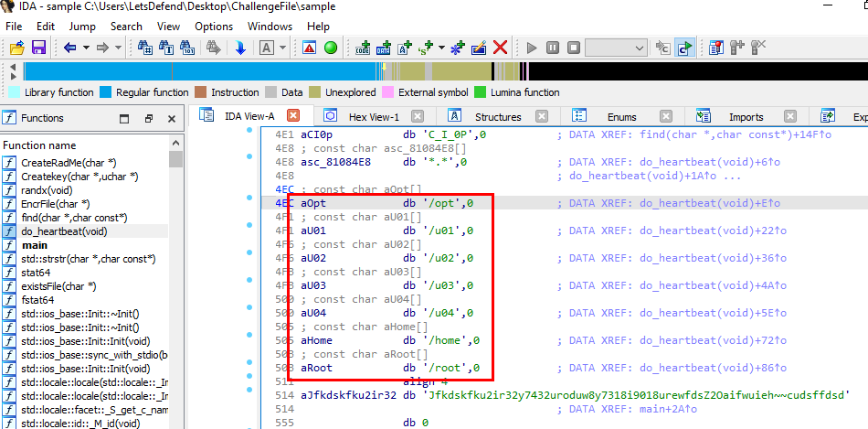
Task: Switch to the Hex View-1 tab
Action: (x=374, y=116)
